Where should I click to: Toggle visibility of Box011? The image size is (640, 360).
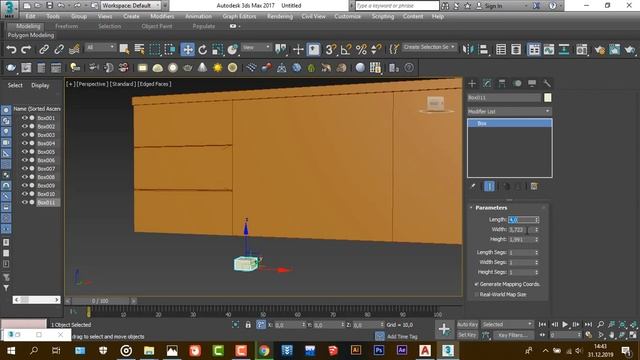tap(24, 202)
